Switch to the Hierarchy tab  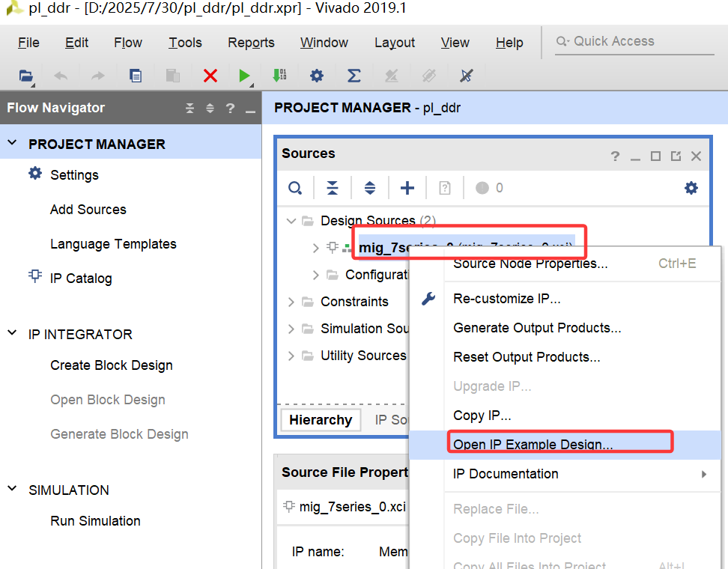coord(321,420)
